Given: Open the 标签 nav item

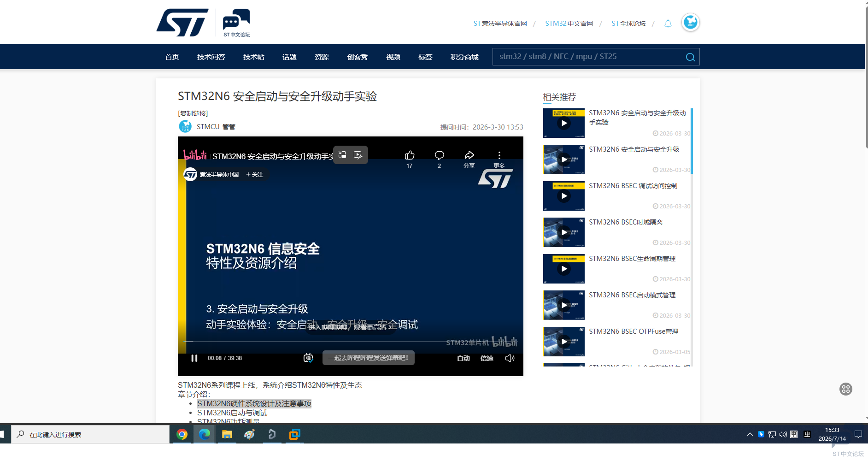Looking at the screenshot, I should 425,57.
